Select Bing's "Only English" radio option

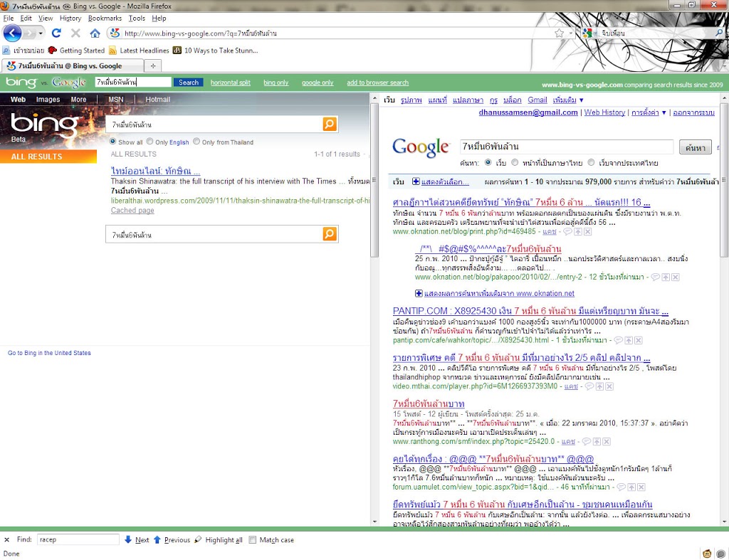coord(150,142)
